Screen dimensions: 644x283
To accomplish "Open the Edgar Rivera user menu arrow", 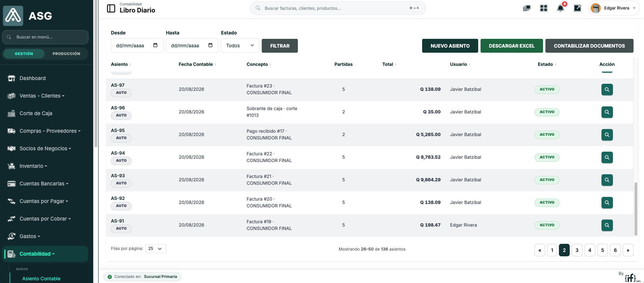I will tap(634, 8).
